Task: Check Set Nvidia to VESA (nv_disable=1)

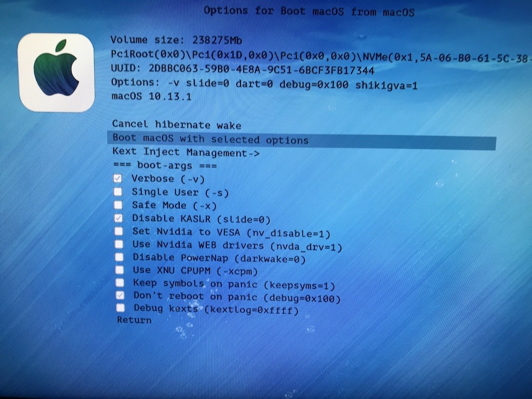Action: pos(118,231)
